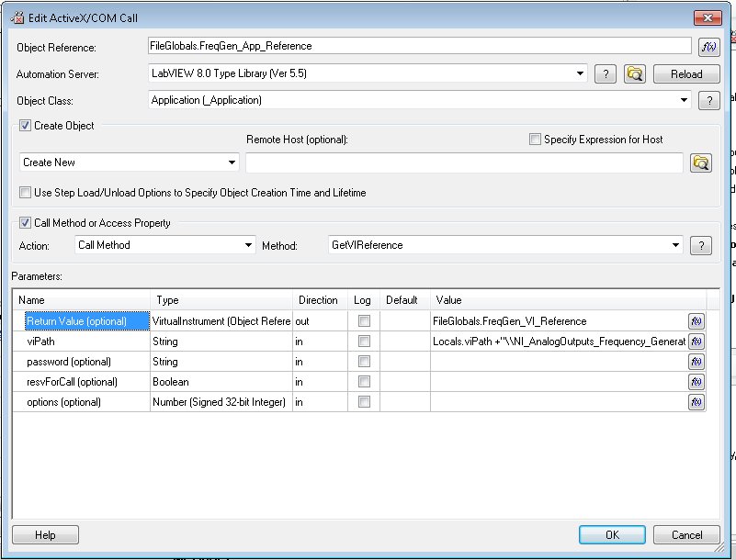The height and width of the screenshot is (560, 736).
Task: Browse for Automation Server type library
Action: tap(635, 73)
